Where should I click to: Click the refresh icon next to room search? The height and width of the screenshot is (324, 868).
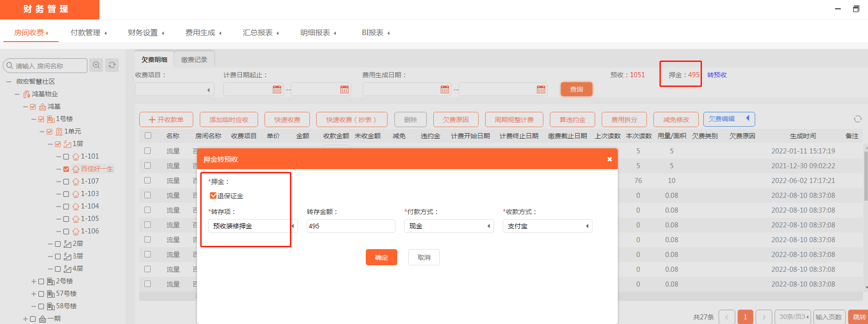(x=112, y=65)
